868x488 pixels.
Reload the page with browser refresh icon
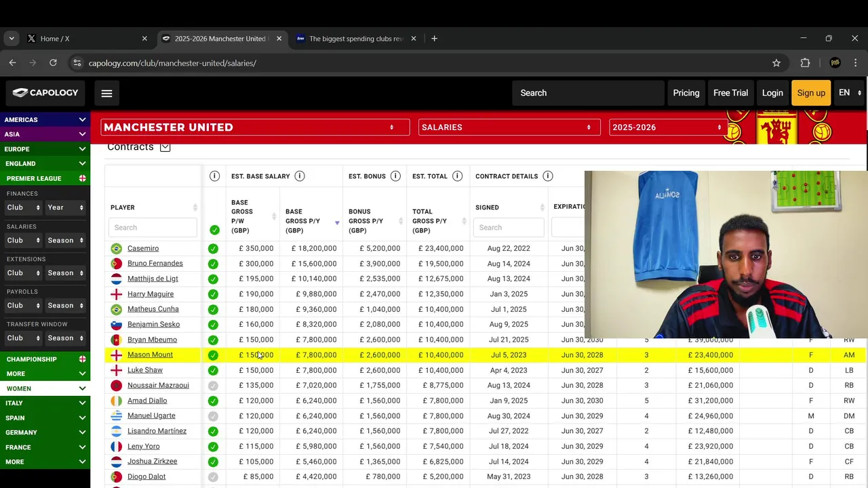(x=53, y=63)
